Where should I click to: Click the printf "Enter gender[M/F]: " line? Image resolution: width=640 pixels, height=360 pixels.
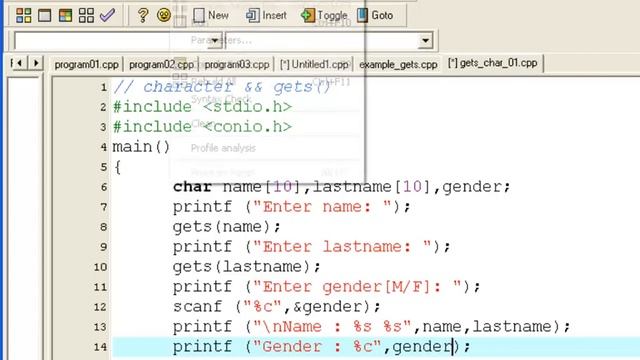click(x=327, y=287)
